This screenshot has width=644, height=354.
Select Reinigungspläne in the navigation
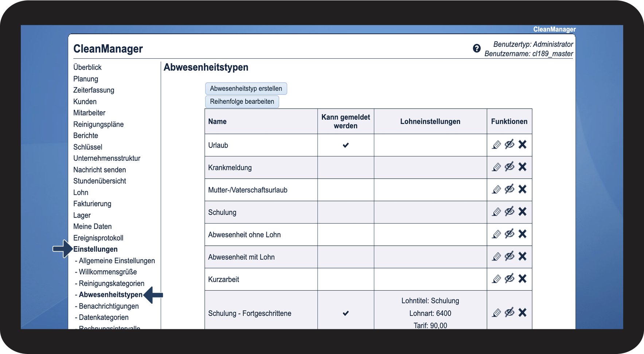[x=98, y=124]
